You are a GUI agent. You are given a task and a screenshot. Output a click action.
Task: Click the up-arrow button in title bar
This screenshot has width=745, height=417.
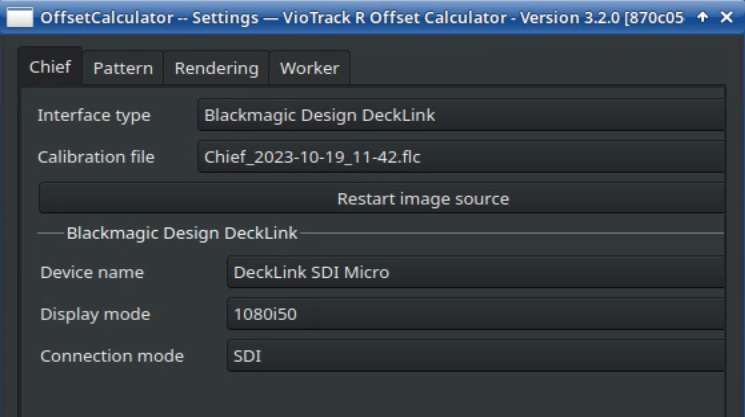click(703, 17)
